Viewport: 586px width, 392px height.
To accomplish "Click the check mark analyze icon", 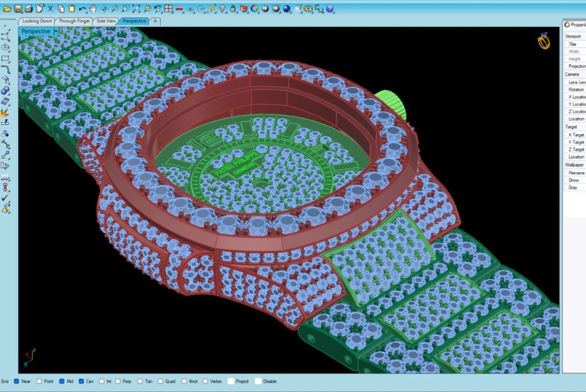I will pyautogui.click(x=5, y=198).
